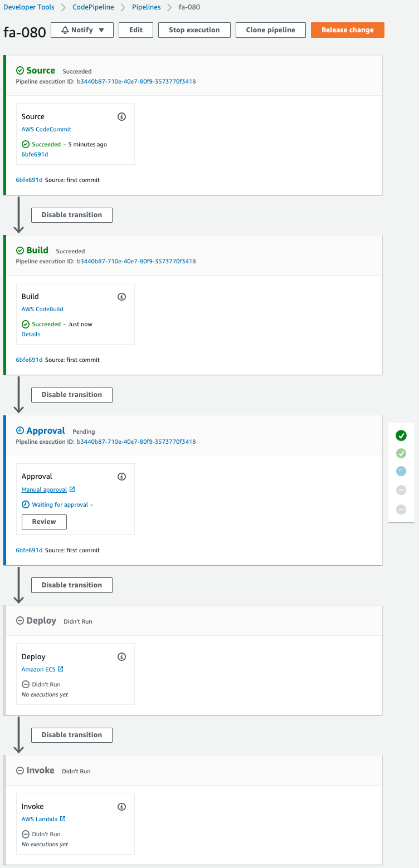
Task: Open the Build Details link
Action: pyautogui.click(x=31, y=335)
